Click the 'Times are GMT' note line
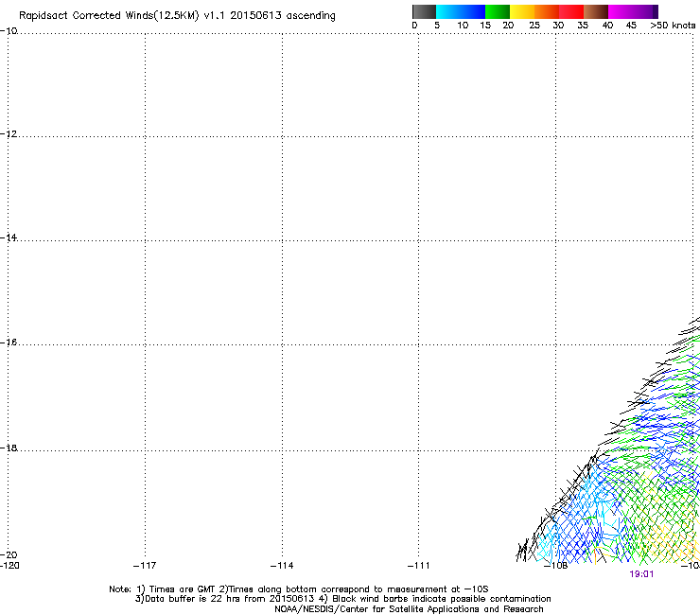The height and width of the screenshot is (615, 700). [299, 589]
